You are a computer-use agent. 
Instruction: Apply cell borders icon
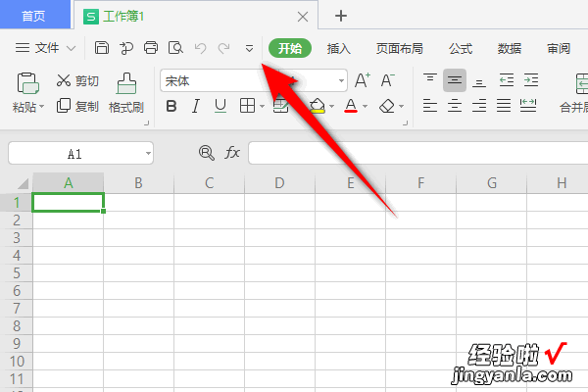[248, 106]
